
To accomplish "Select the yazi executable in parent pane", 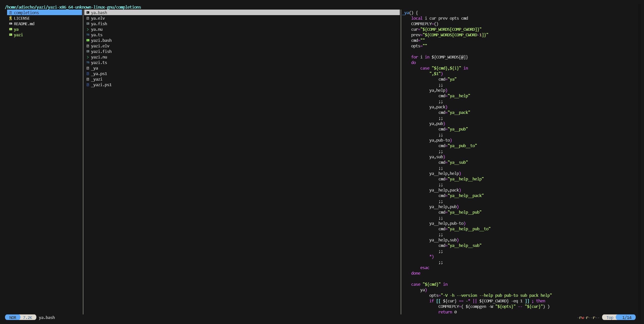I will click(18, 35).
